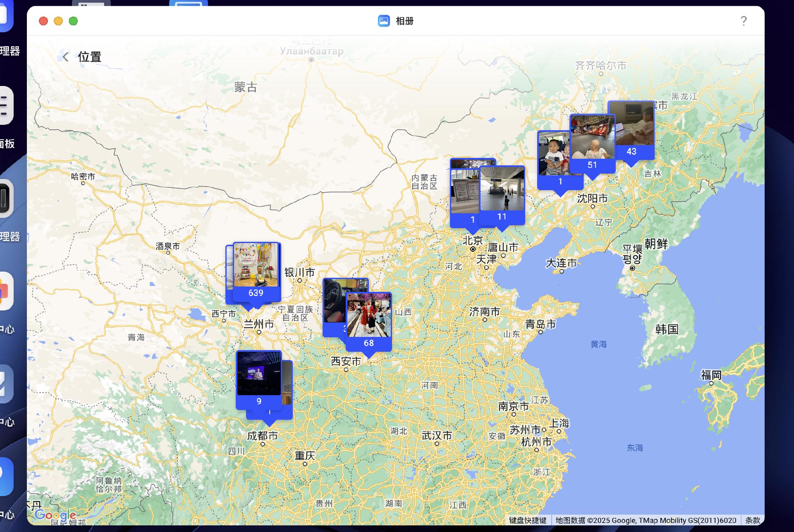Screen dimensions: 794x532
Task: Click the 朝鲜 country label
Action: pyautogui.click(x=656, y=244)
